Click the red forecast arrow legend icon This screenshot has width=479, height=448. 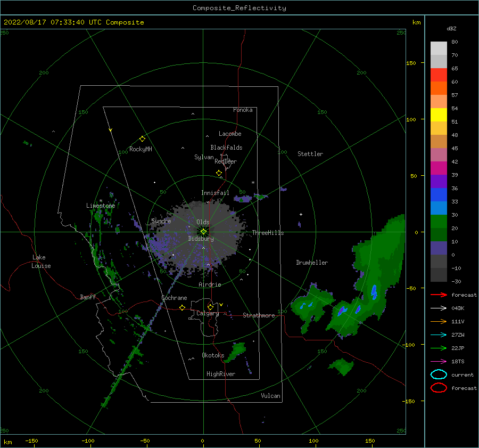click(x=439, y=295)
